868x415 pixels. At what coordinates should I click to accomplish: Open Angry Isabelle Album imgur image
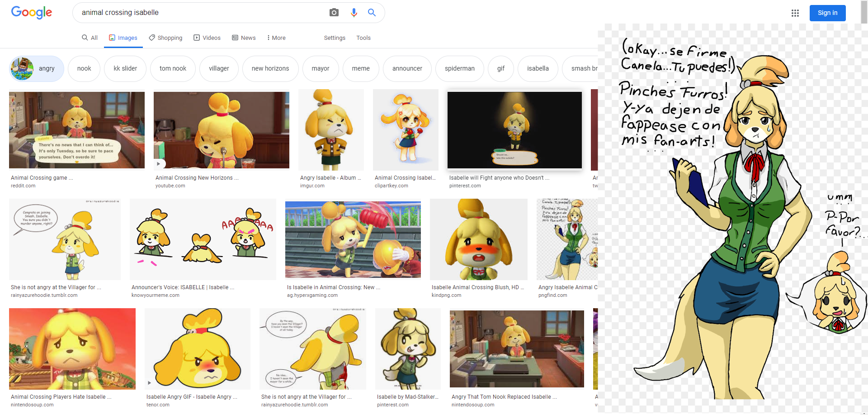pos(331,130)
